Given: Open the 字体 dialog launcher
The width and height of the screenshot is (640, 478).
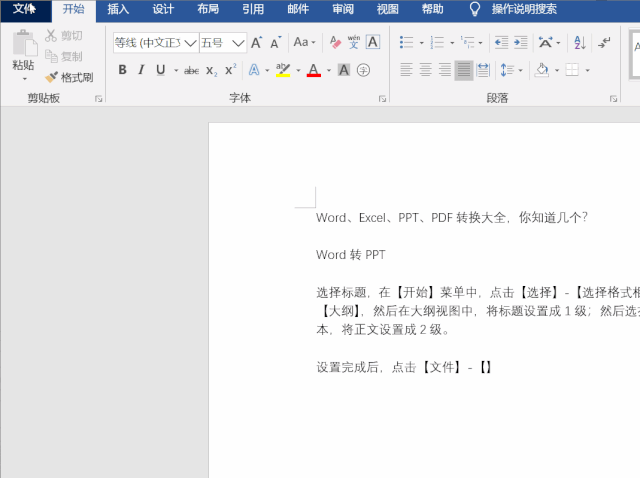Looking at the screenshot, I should pyautogui.click(x=382, y=98).
